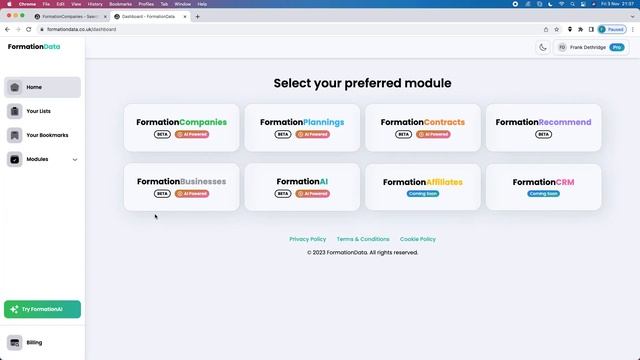Open the Terms & Conditions link

pyautogui.click(x=363, y=239)
